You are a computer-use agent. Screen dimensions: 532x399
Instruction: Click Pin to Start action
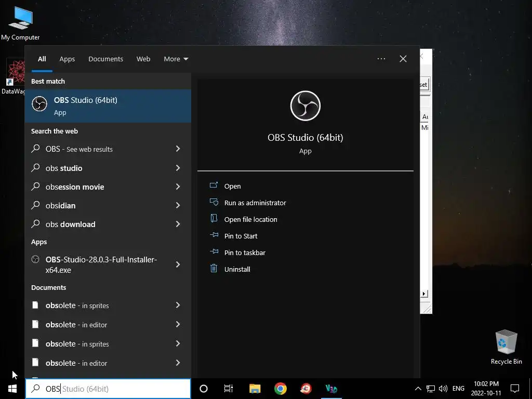click(241, 236)
